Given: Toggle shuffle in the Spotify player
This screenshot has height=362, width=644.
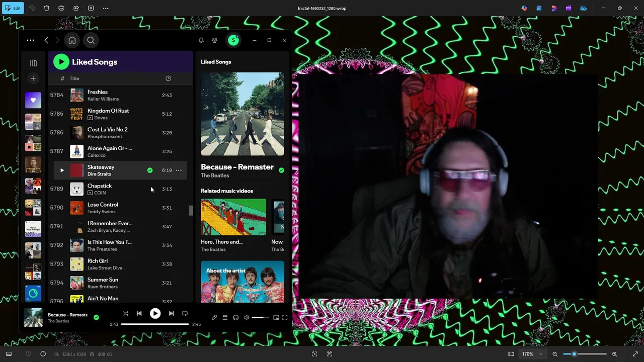Looking at the screenshot, I should click(125, 314).
